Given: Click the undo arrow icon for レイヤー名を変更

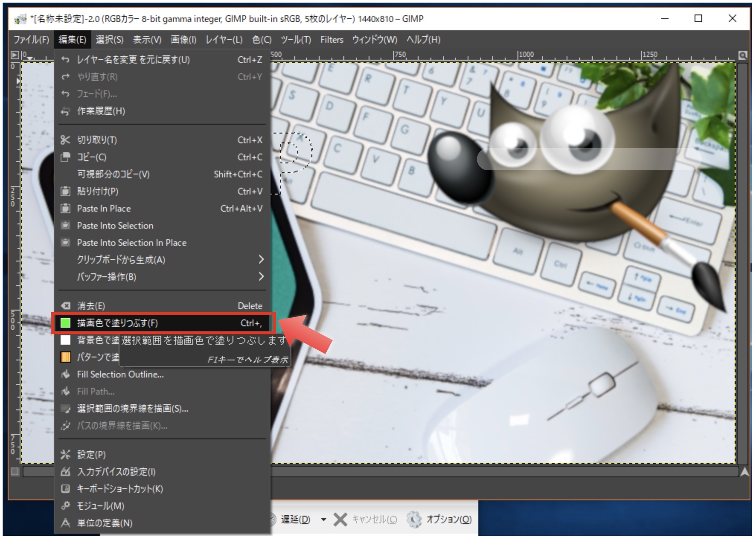Looking at the screenshot, I should [65, 60].
